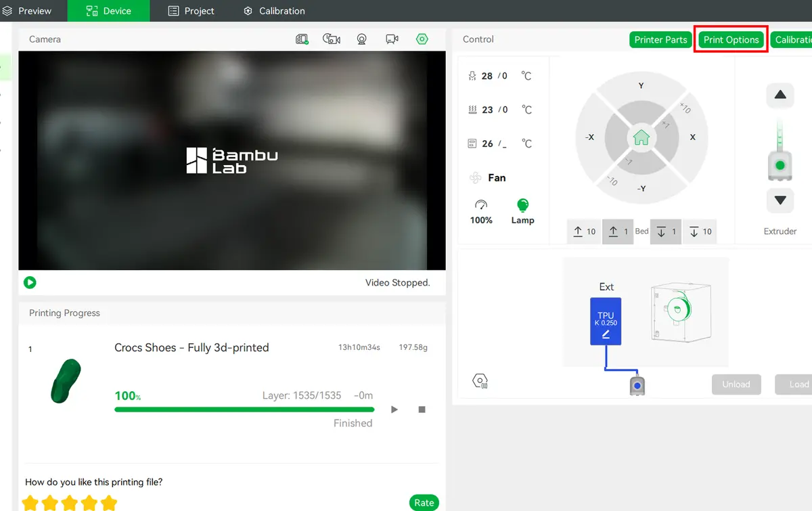
Task: Move extruder down with the arrow
Action: pyautogui.click(x=780, y=200)
